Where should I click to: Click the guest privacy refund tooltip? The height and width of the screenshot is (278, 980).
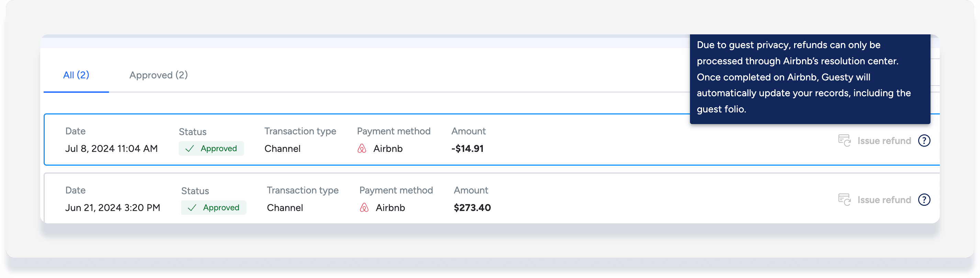(810, 77)
